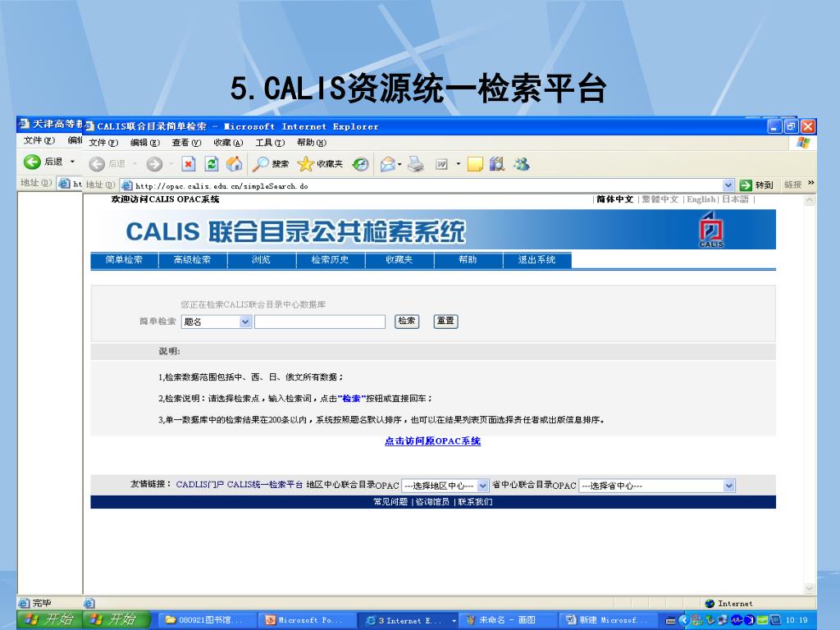The height and width of the screenshot is (630, 840).
Task: Open the 编辑 menu
Action: pos(145,143)
